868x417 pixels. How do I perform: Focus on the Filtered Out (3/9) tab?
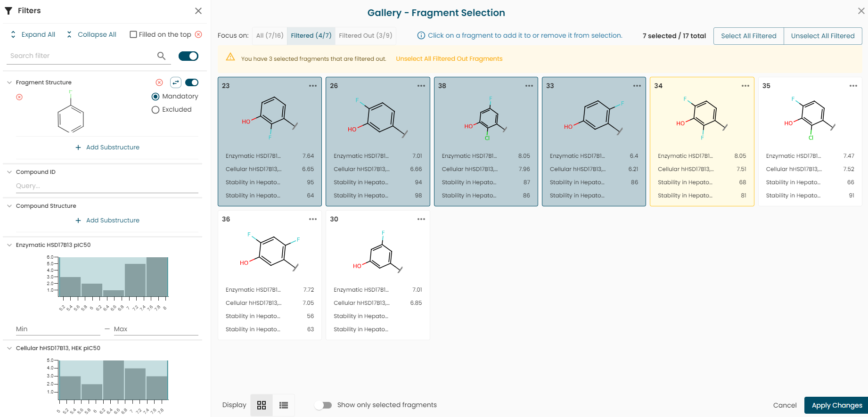pos(366,36)
